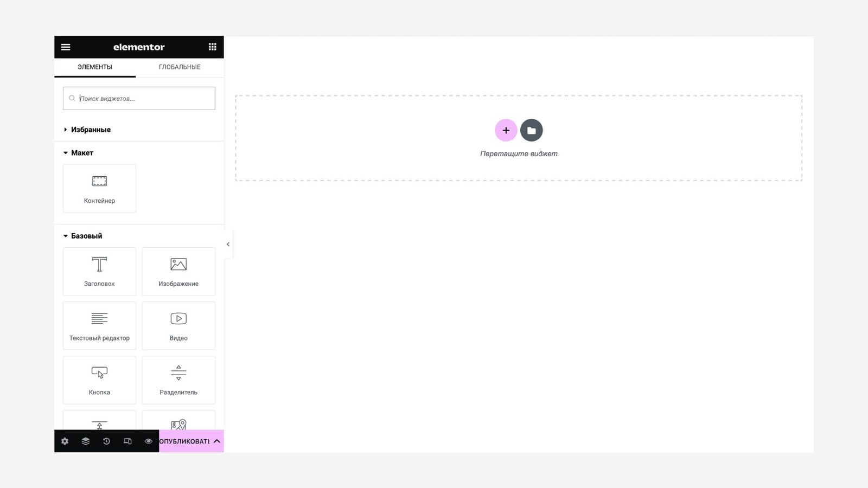
Task: Select the partially visible map widget
Action: click(178, 420)
